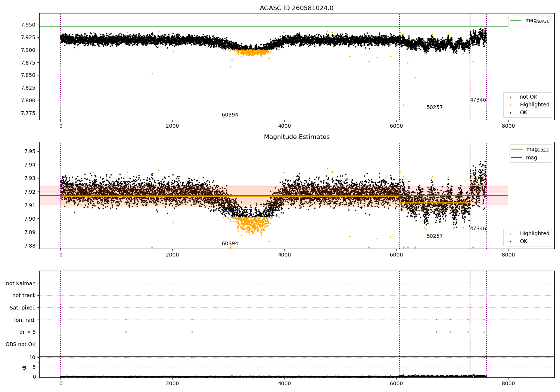The height and width of the screenshot is (392, 560).
Task: Click obsid label 47346 in AGASC ID plot
Action: [478, 100]
